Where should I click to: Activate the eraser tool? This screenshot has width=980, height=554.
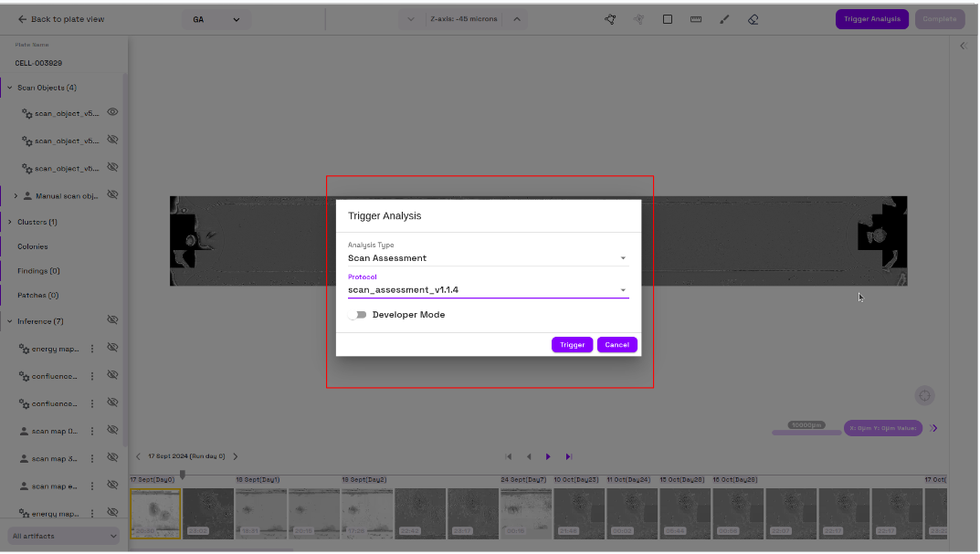[753, 19]
